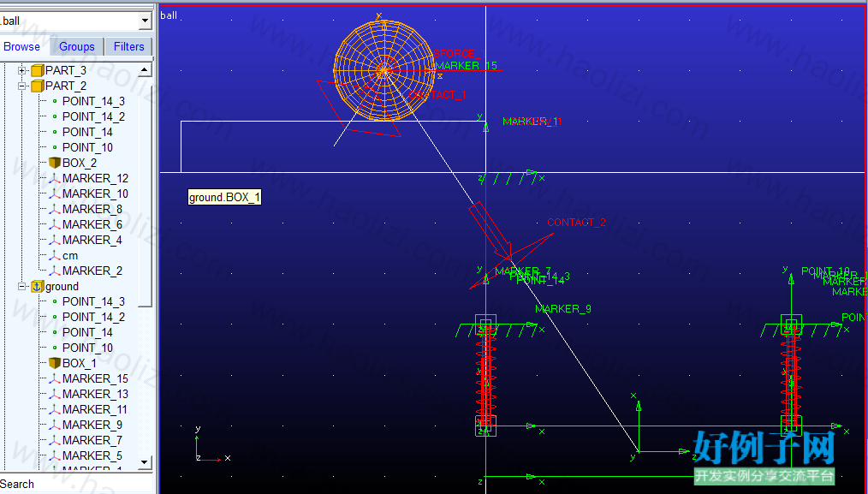The width and height of the screenshot is (868, 494).
Task: Collapse the PART_2 tree node
Action: (21, 86)
